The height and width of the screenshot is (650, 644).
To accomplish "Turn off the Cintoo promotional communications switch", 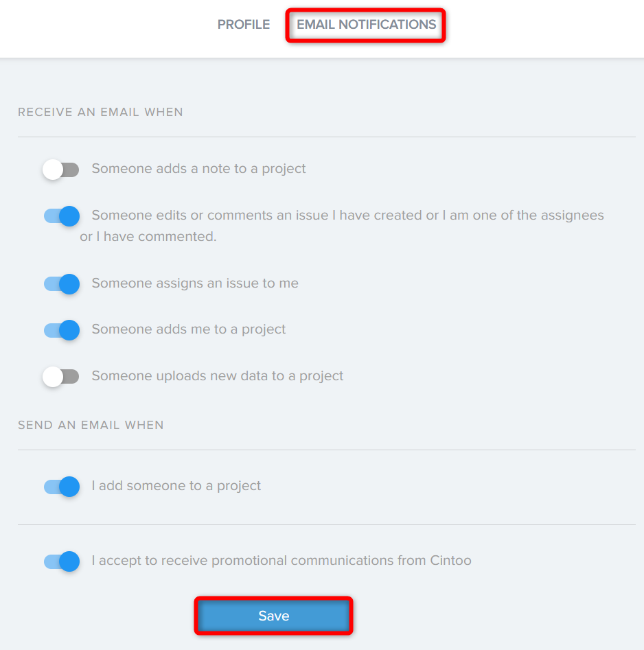I will [62, 561].
